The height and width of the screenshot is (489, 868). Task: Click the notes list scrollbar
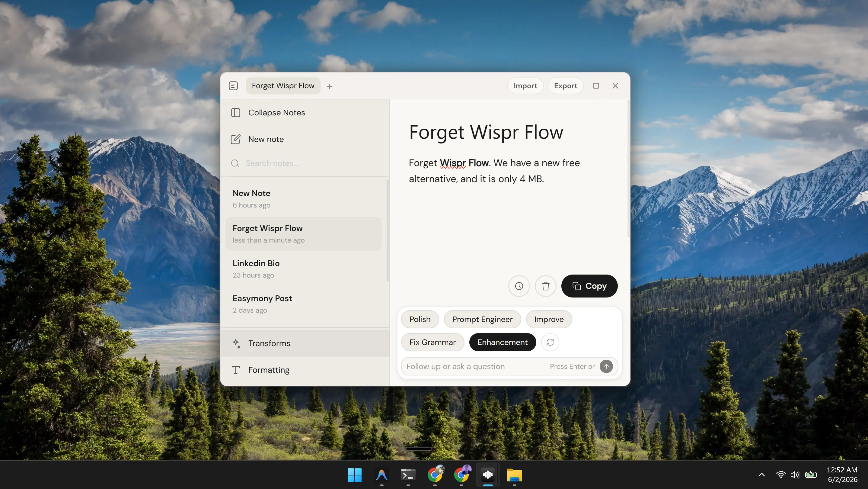[x=388, y=230]
